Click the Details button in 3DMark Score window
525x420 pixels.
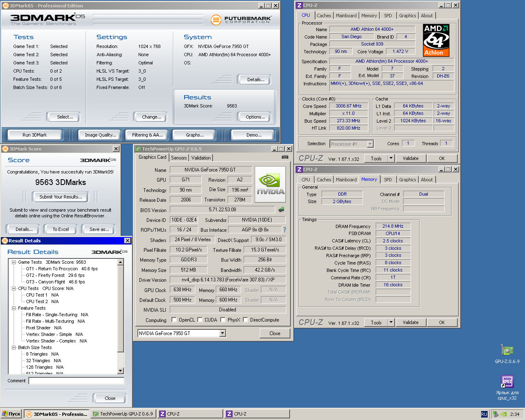[24, 229]
